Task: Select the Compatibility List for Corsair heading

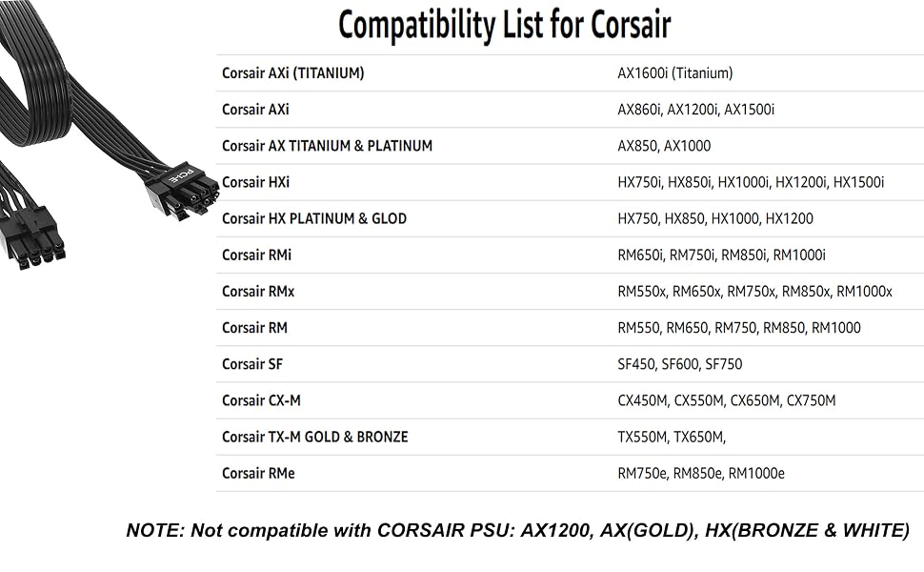Action: (x=505, y=27)
